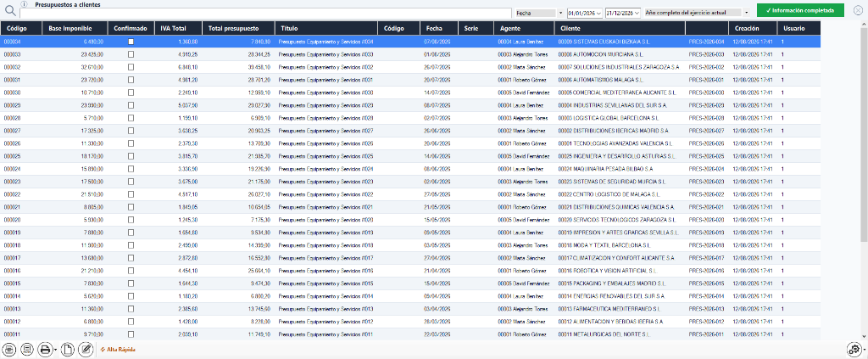
Task: Click the Fecha column header in table
Action: click(x=439, y=28)
